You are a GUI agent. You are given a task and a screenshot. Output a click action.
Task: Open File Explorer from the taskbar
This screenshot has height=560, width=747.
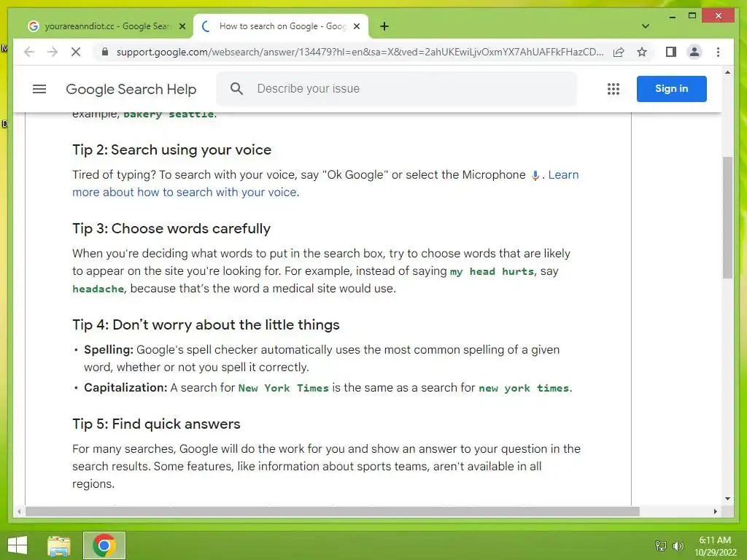[x=59, y=545]
